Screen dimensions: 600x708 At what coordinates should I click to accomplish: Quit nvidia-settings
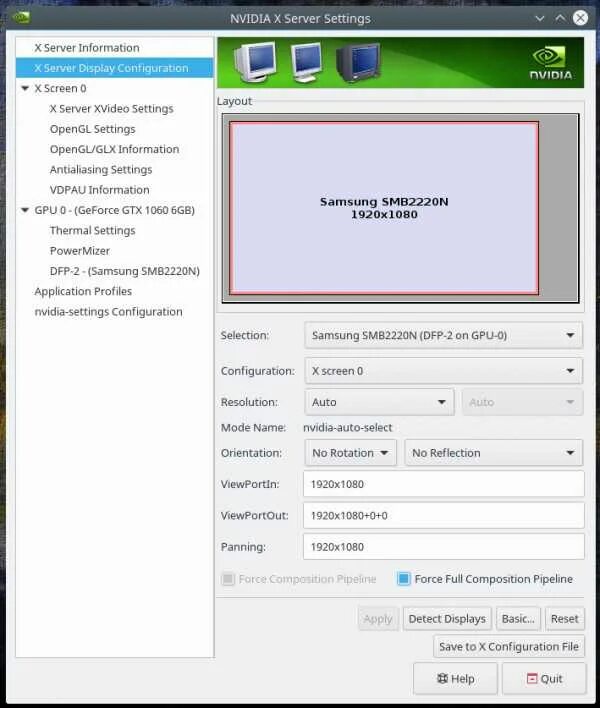544,678
